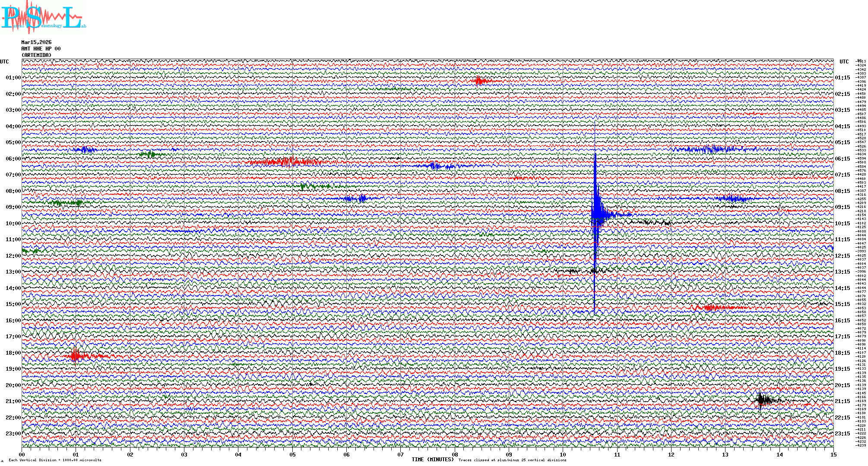The width and height of the screenshot is (868, 466).
Task: Click the 20:15 label on right axis
Action: [842, 385]
